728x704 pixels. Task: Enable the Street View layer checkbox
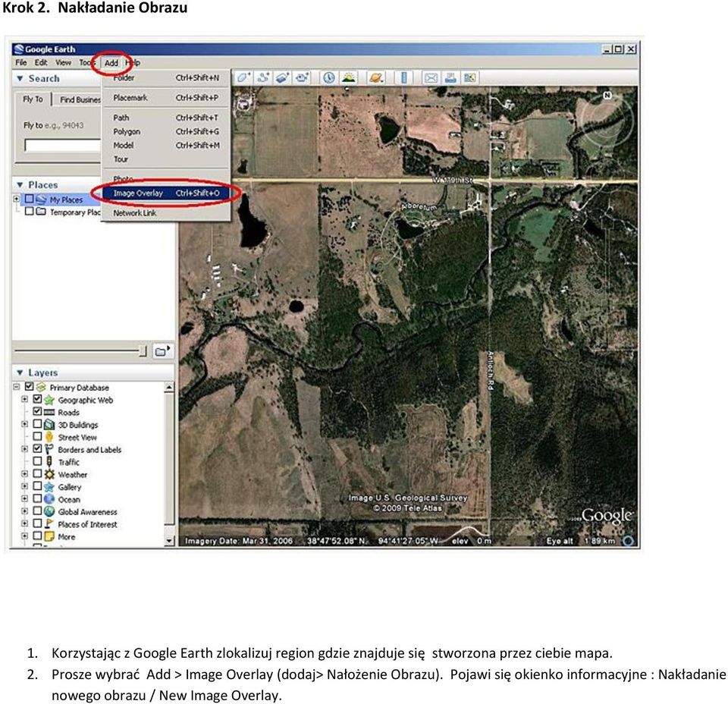[37, 436]
